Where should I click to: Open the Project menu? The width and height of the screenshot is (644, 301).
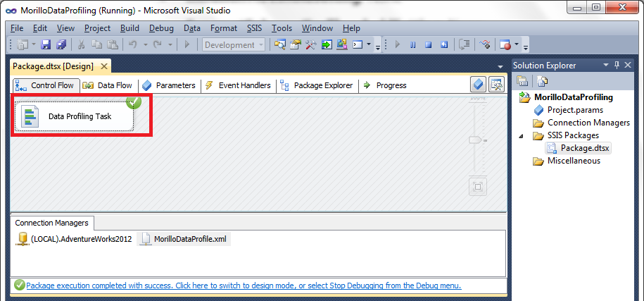(97, 28)
